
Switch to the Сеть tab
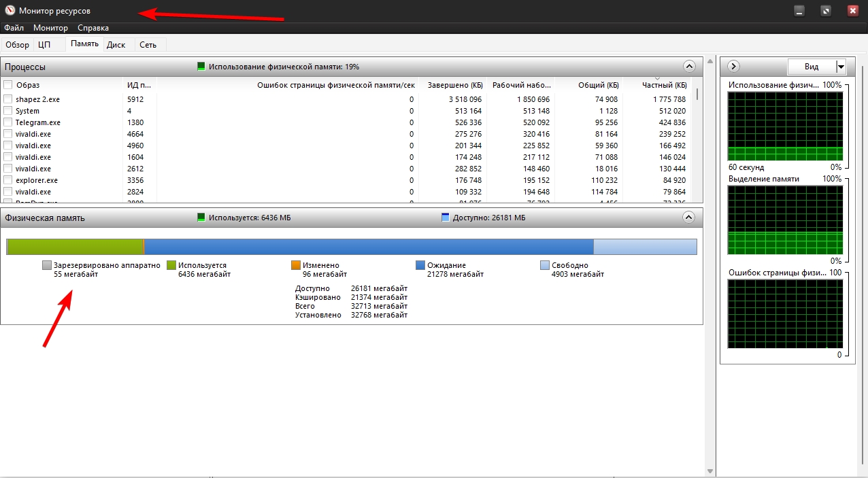[148, 45]
